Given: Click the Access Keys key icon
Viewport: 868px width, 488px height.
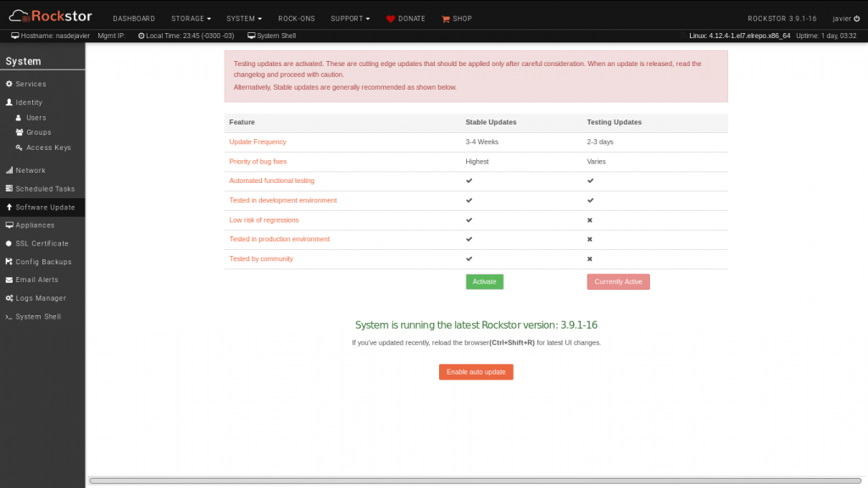Looking at the screenshot, I should pyautogui.click(x=19, y=147).
